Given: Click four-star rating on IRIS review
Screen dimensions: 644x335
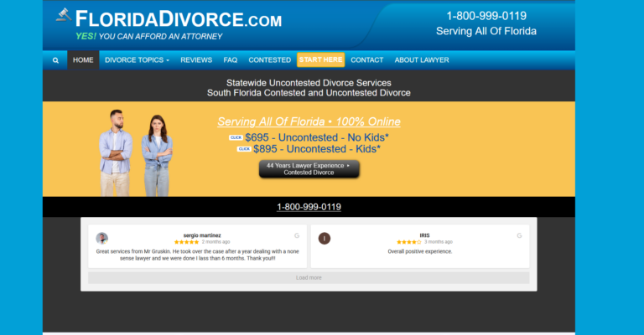Looking at the screenshot, I should pyautogui.click(x=409, y=242).
